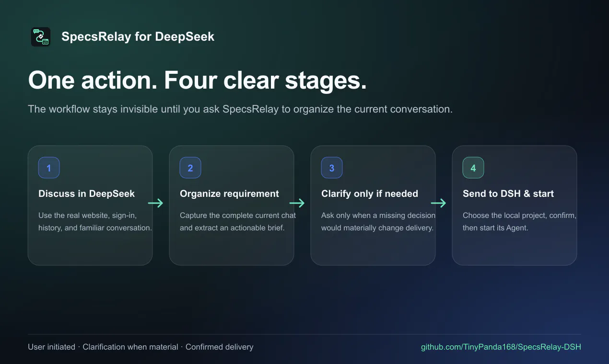The width and height of the screenshot is (609, 364).
Task: Click text 'would materially change delivery.'
Action: pyautogui.click(x=377, y=228)
